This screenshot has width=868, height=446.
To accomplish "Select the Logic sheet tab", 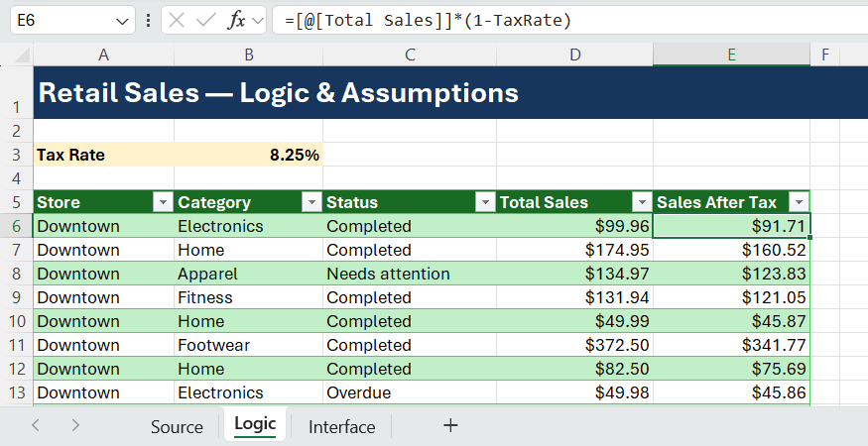I will click(255, 424).
